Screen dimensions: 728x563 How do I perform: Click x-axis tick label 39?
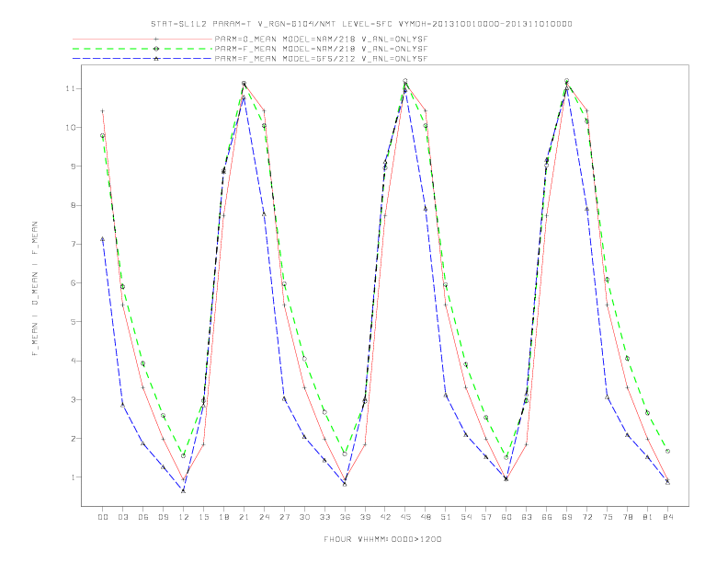tap(365, 517)
